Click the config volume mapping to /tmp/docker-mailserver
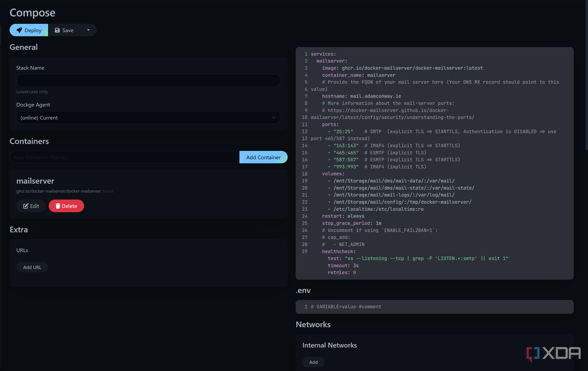This screenshot has width=588, height=371. (x=399, y=202)
